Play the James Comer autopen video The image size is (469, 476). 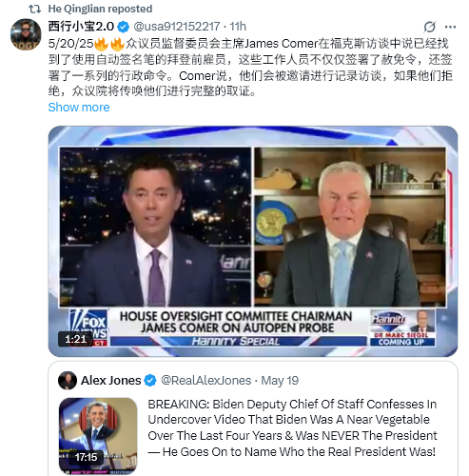coord(253,241)
